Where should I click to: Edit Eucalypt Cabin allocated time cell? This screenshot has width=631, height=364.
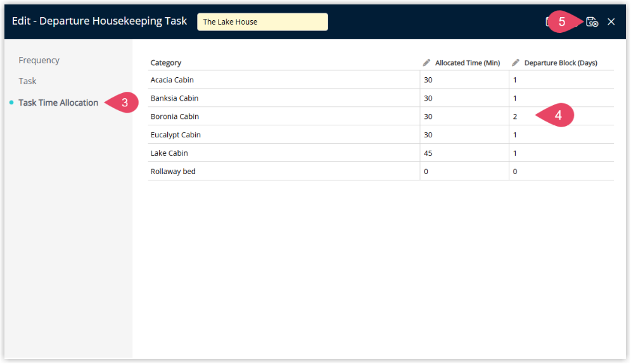[464, 135]
